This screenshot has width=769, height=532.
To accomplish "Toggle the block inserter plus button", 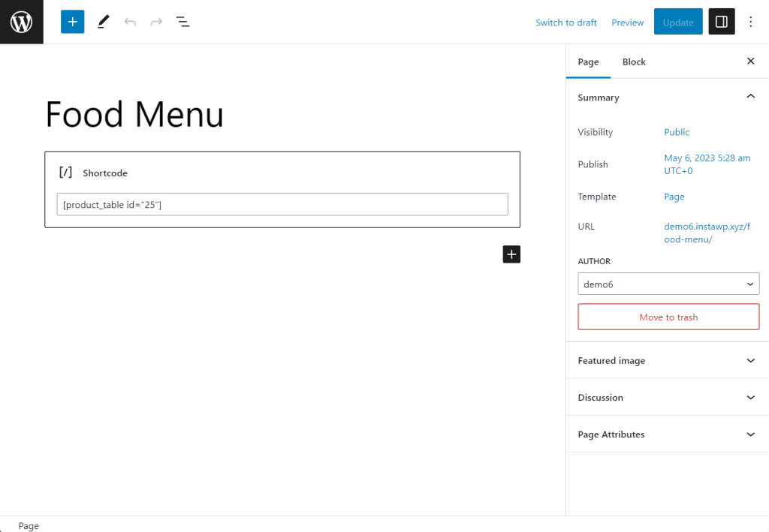I will [73, 22].
